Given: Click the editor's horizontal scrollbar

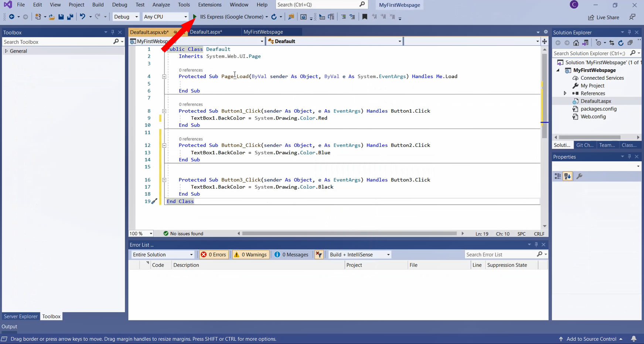Looking at the screenshot, I should (x=349, y=234).
